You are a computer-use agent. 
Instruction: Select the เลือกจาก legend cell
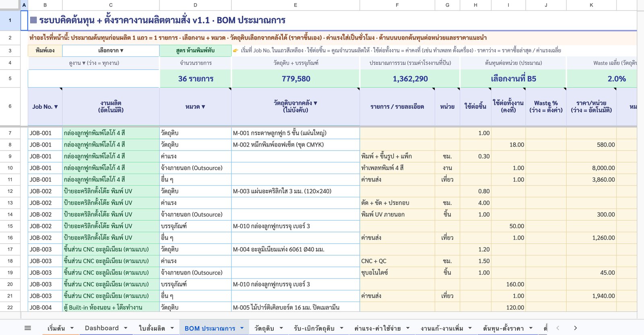111,50
